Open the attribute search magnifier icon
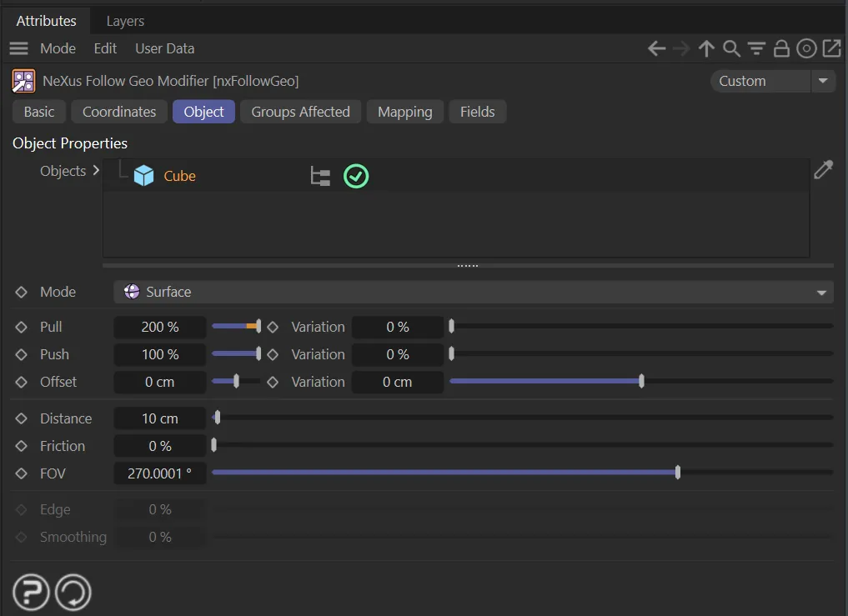Screen dimensions: 848x616 pos(731,49)
